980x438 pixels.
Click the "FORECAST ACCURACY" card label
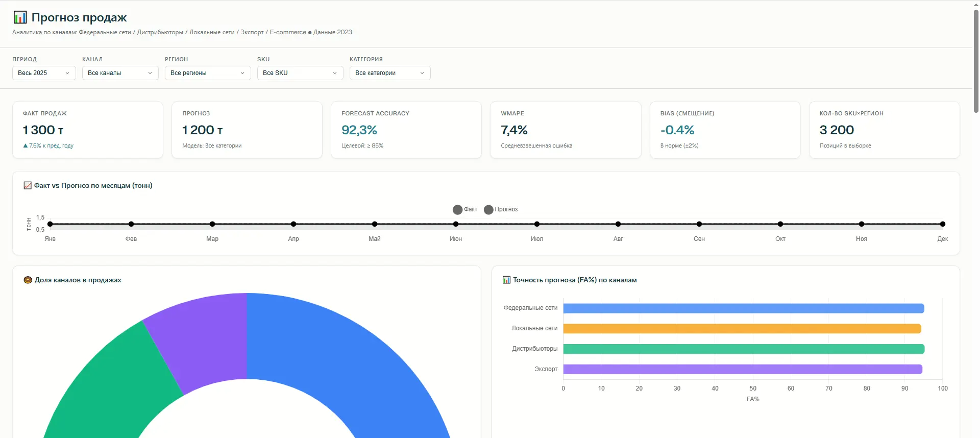(x=376, y=113)
